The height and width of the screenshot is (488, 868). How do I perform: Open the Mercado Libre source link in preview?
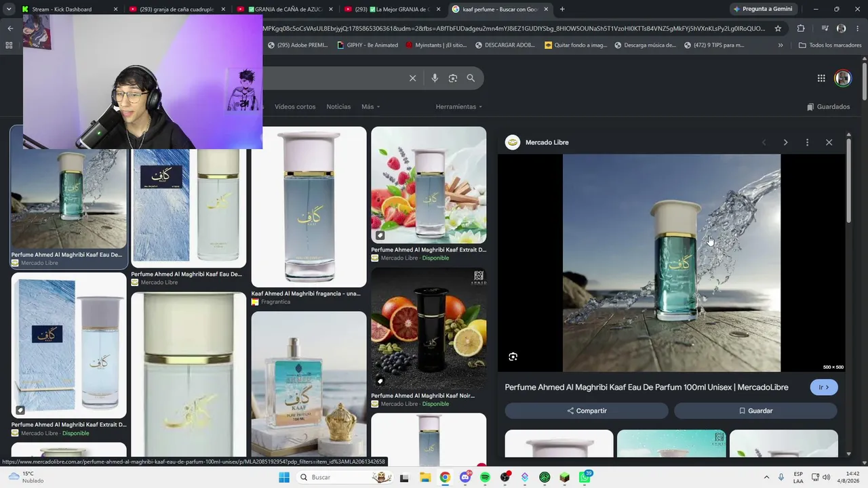tap(537, 142)
